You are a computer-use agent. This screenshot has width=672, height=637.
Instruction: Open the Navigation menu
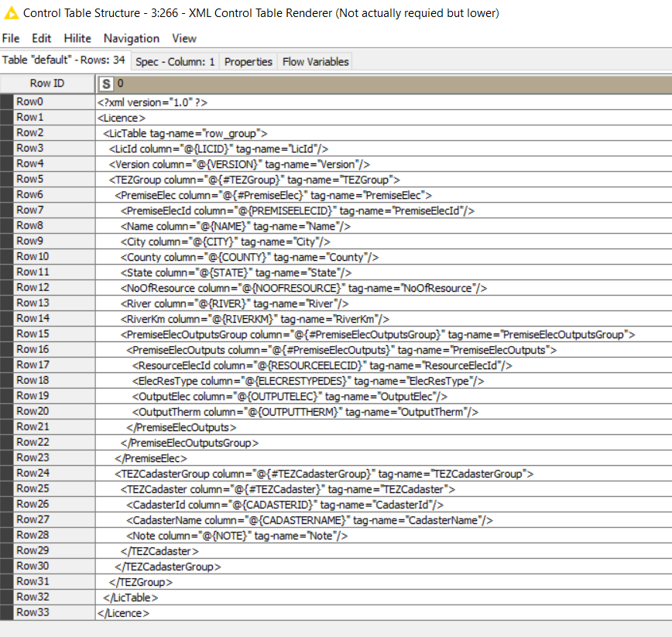(x=132, y=38)
